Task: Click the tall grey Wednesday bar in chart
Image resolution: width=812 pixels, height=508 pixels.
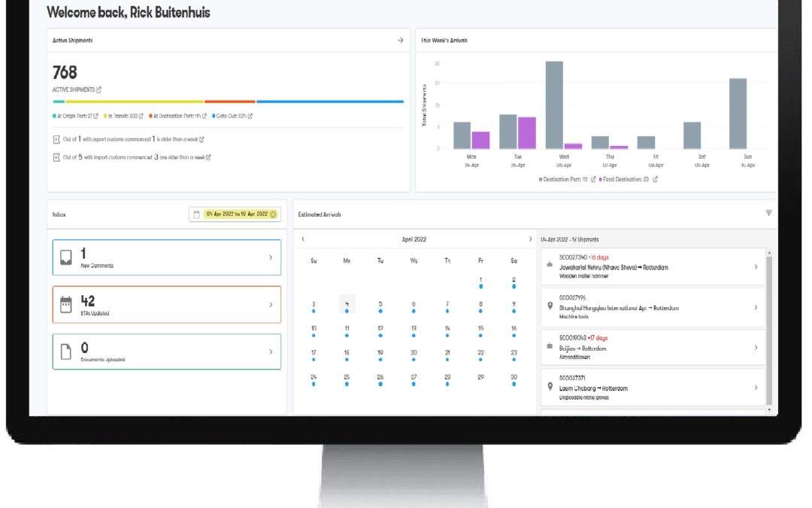Action: pyautogui.click(x=554, y=105)
